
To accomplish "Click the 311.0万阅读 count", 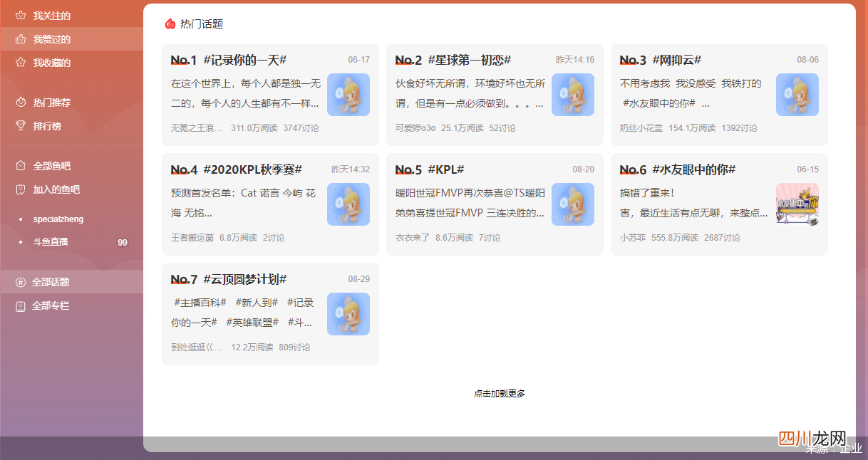I will click(254, 128).
